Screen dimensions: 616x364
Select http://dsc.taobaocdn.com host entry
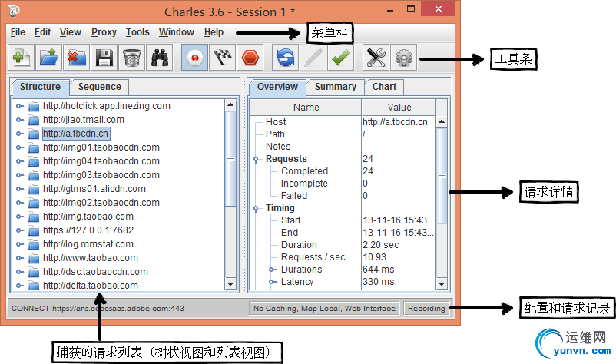(x=95, y=272)
